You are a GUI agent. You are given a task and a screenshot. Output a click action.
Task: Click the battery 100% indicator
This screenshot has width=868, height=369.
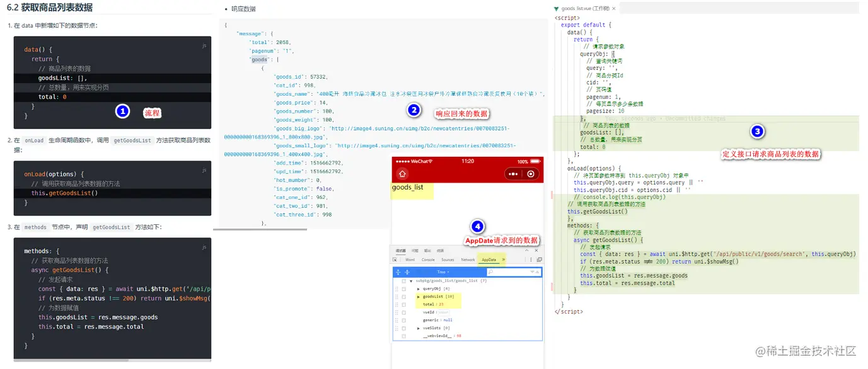[x=528, y=161]
